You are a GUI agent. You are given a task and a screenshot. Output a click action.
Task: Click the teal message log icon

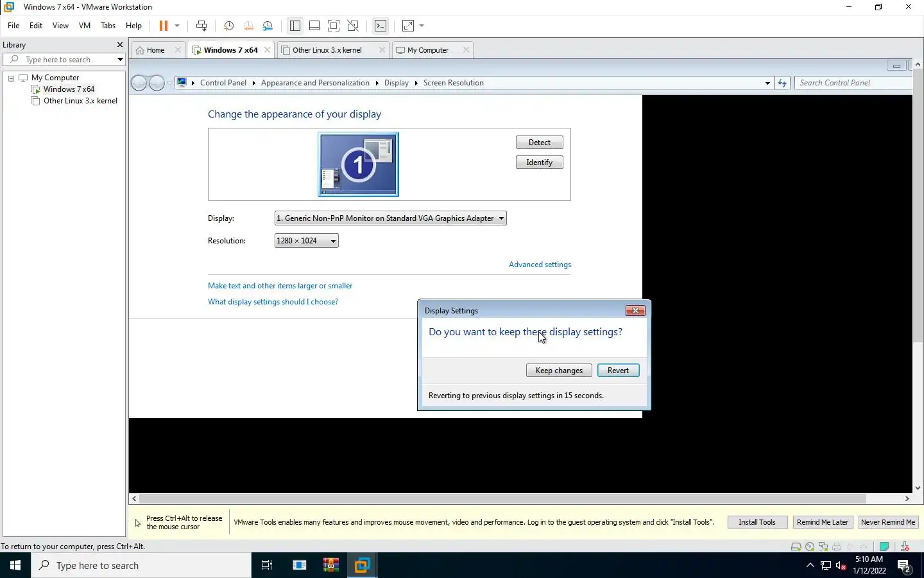(884, 547)
